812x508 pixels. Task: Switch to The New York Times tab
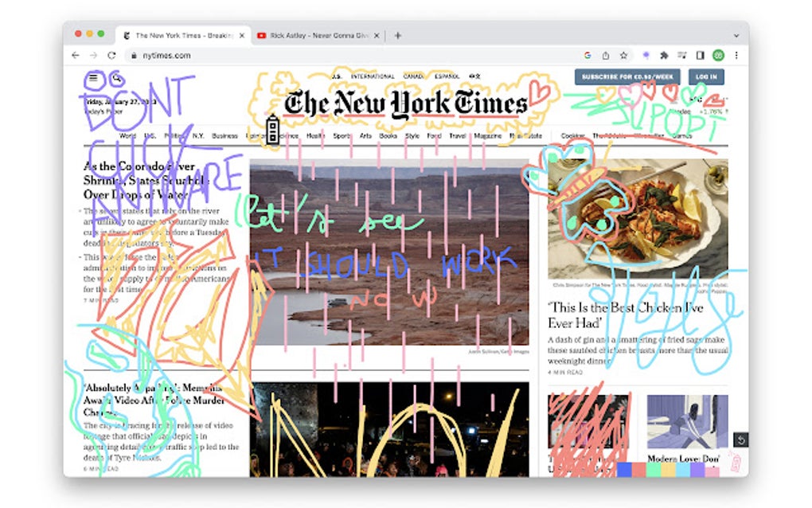click(183, 35)
